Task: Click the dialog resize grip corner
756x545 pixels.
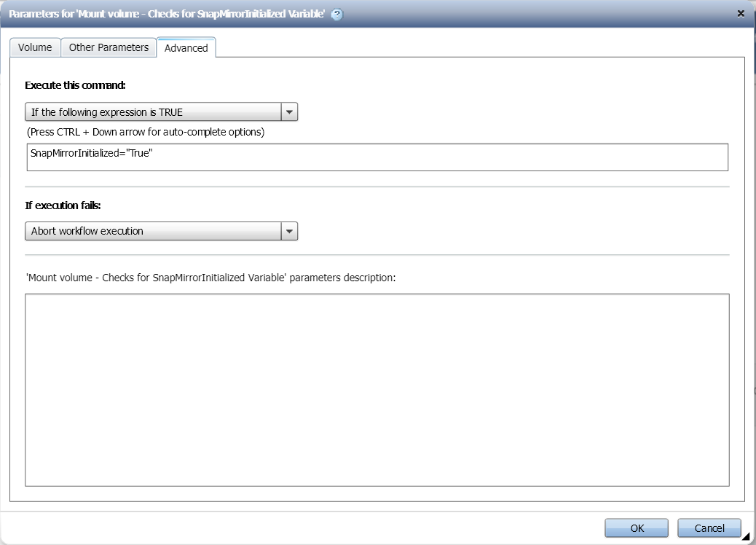Action: (746, 538)
